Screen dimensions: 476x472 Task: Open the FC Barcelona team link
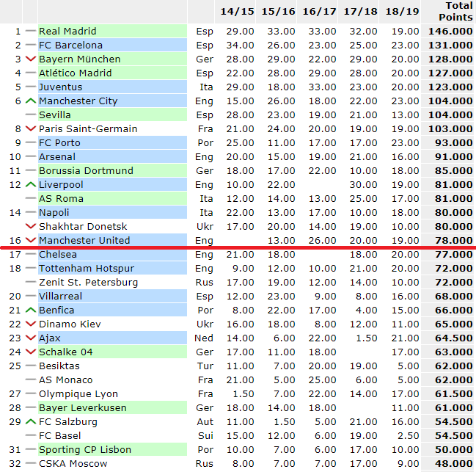coord(70,45)
